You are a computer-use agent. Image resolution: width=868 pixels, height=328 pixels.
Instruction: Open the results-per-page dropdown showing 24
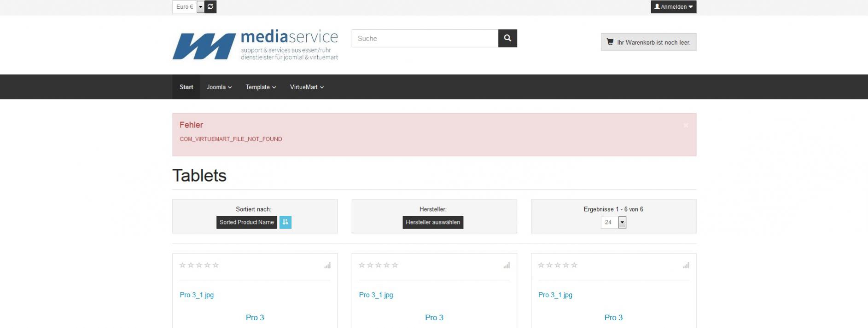[613, 222]
